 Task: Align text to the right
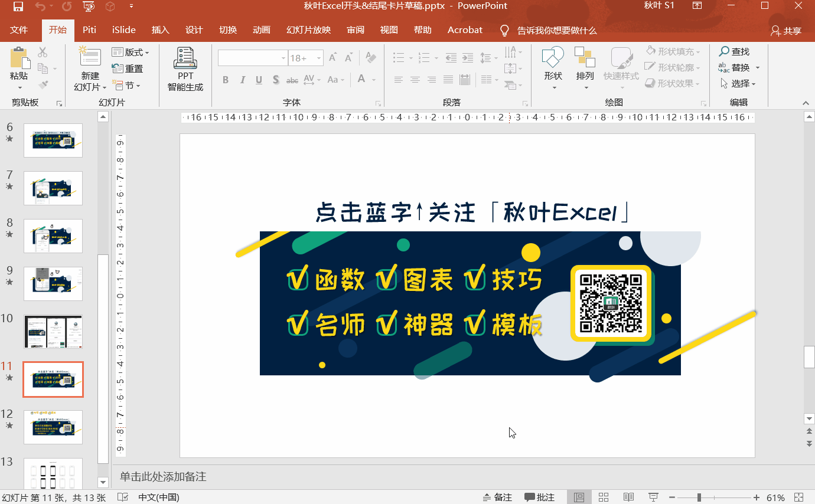tap(432, 80)
